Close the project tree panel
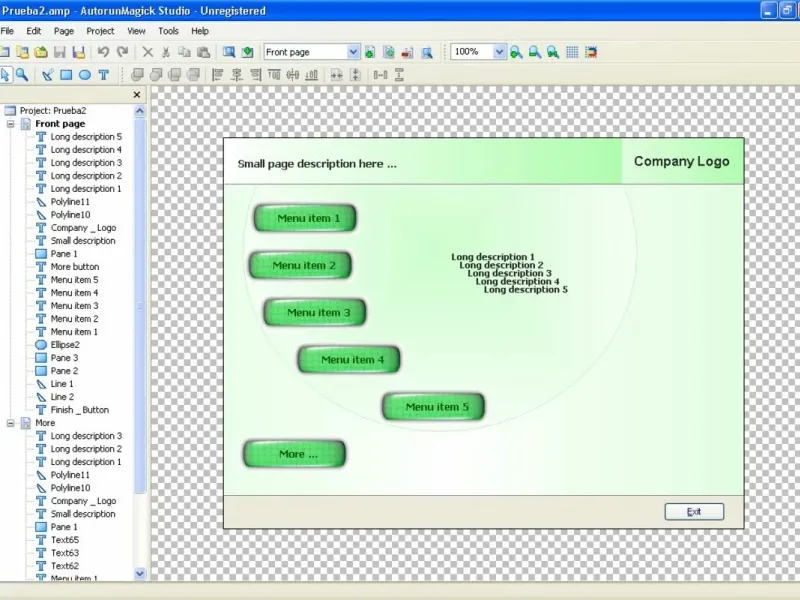The height and width of the screenshot is (600, 800). tap(137, 95)
